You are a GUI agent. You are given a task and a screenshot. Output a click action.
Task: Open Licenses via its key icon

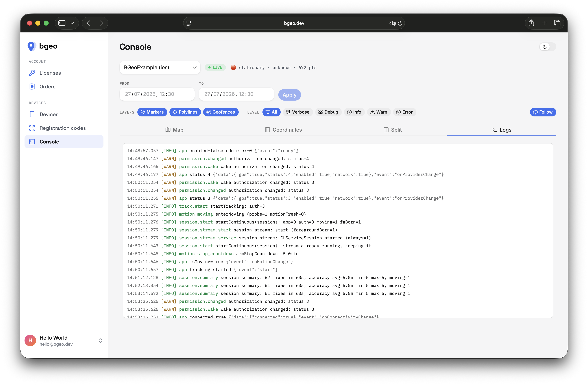tap(32, 73)
